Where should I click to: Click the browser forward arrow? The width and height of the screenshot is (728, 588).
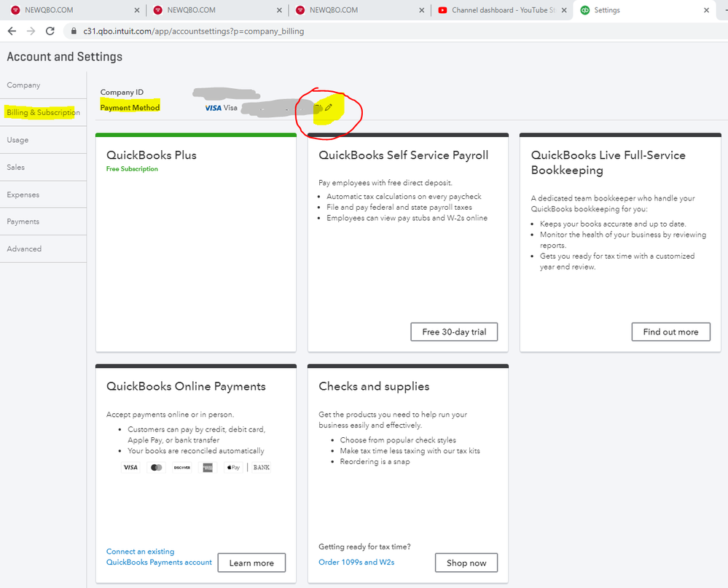point(31,31)
